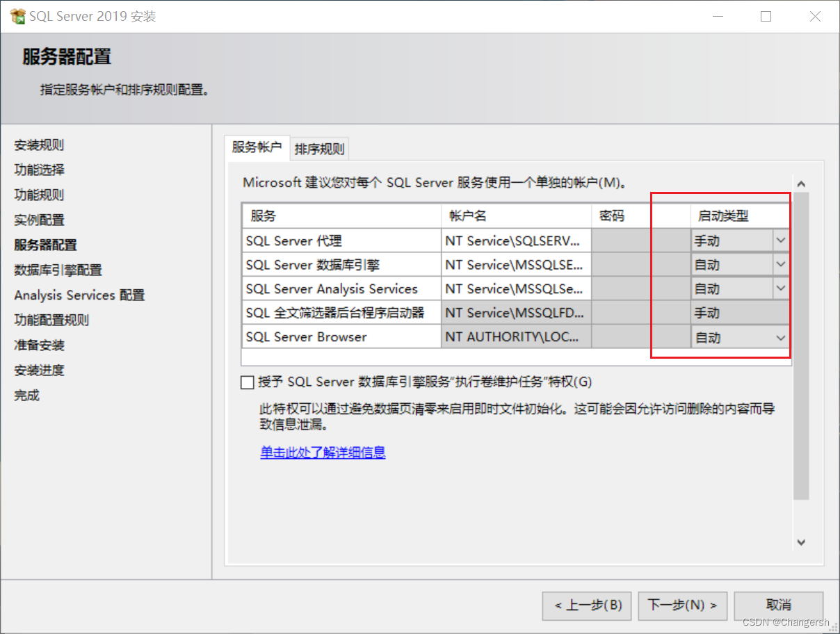Click the SQL 全文筛选器后台程序启动器 service cell
Viewport: 840px width, 634px height.
[x=341, y=313]
